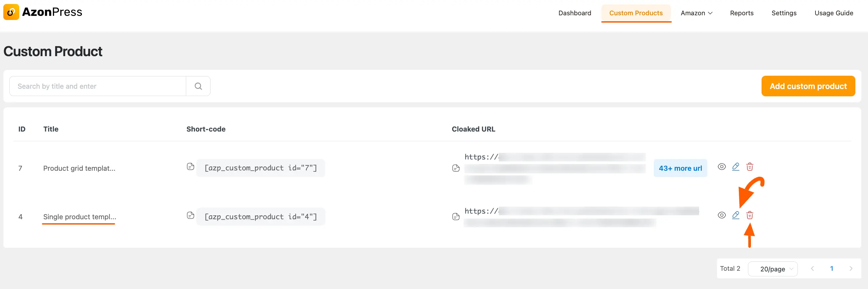Click the Custom Product page heading

click(53, 51)
